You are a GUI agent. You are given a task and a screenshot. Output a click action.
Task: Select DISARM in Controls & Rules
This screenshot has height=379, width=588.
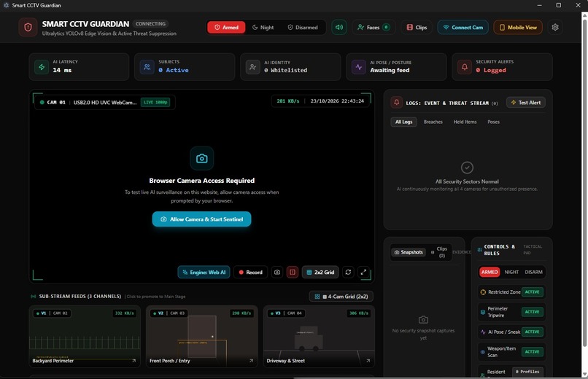(x=533, y=272)
